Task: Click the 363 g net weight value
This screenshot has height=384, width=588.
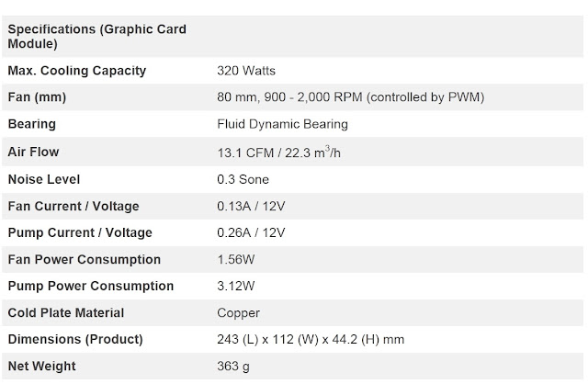Action: (233, 367)
